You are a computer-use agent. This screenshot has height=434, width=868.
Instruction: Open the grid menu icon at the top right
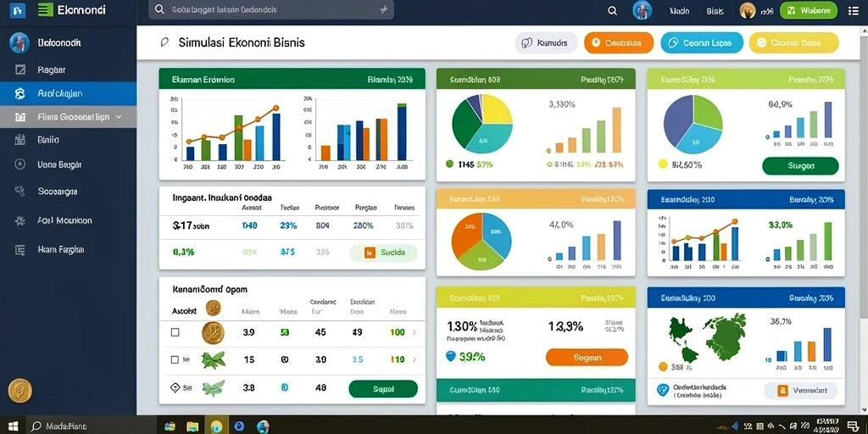(853, 10)
